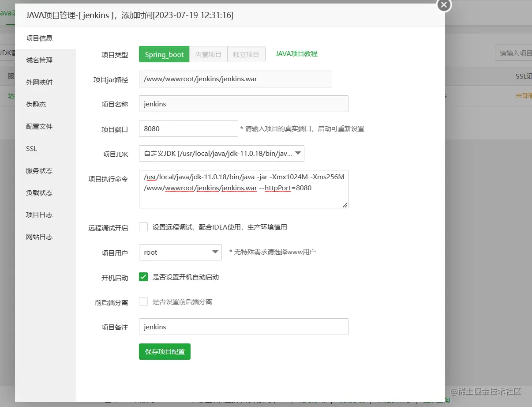Open the 配置文件 tab

point(45,126)
